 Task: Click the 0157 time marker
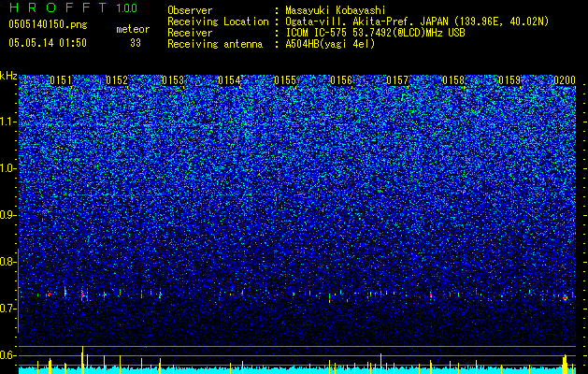pos(397,80)
